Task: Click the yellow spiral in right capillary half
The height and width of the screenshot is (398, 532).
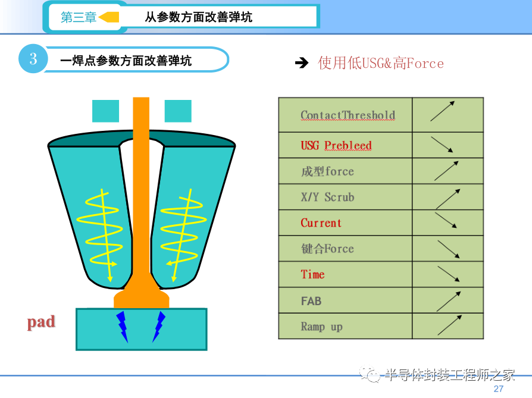Action: point(182,232)
